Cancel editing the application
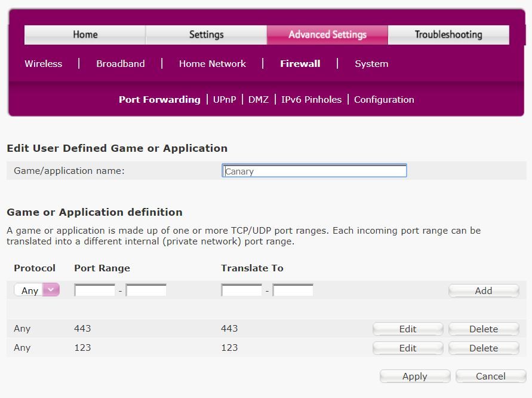The width and height of the screenshot is (532, 398). 490,376
